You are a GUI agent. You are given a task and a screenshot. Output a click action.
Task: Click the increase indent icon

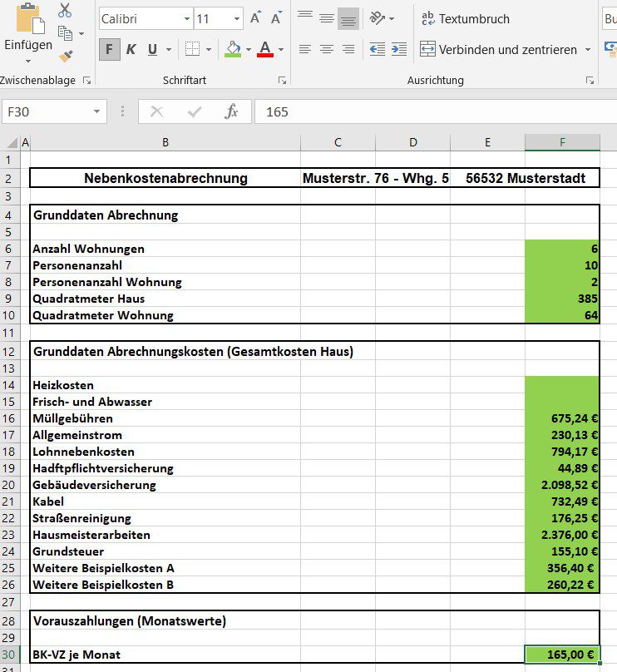pyautogui.click(x=399, y=49)
